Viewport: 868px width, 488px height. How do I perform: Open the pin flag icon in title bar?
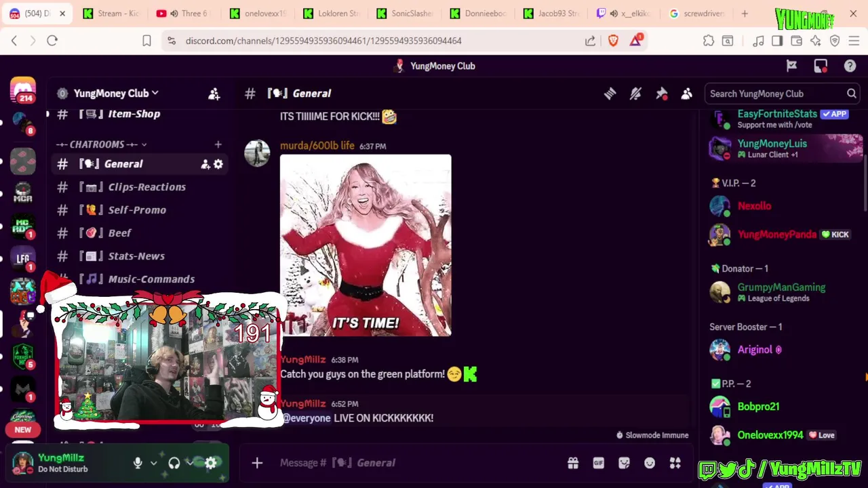click(x=791, y=66)
